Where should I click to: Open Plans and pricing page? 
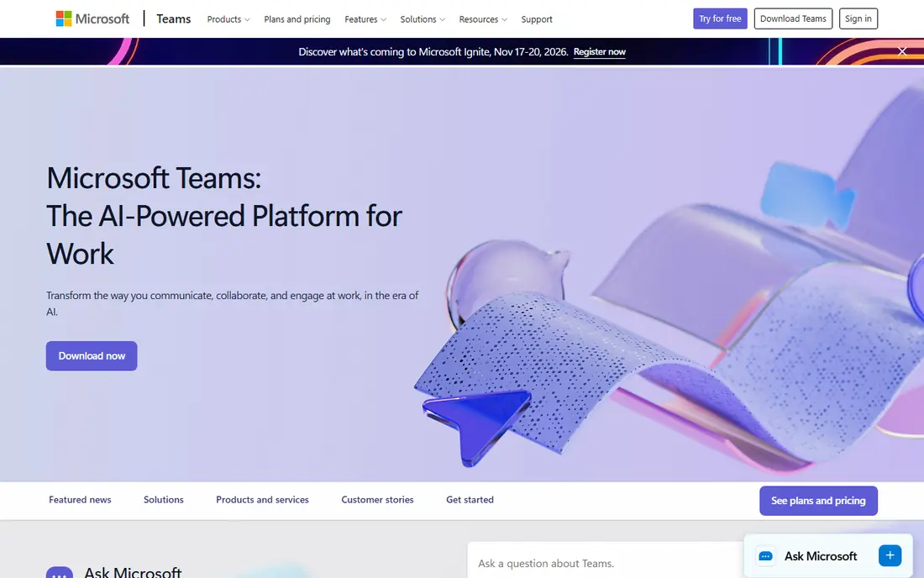[x=297, y=19]
